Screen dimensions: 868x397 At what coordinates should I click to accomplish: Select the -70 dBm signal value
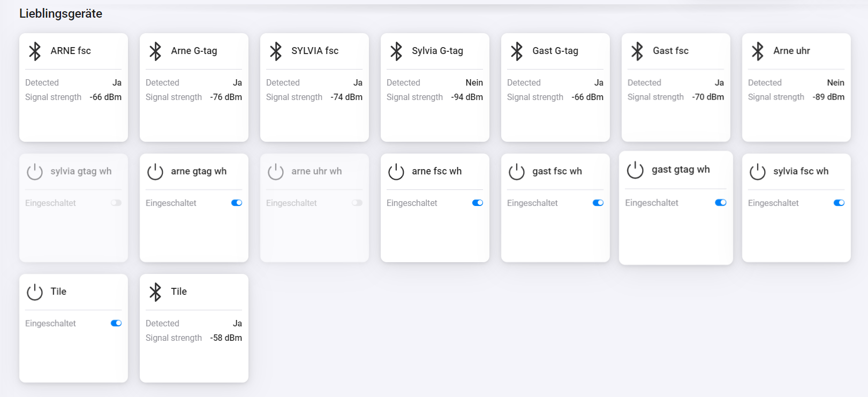click(708, 97)
